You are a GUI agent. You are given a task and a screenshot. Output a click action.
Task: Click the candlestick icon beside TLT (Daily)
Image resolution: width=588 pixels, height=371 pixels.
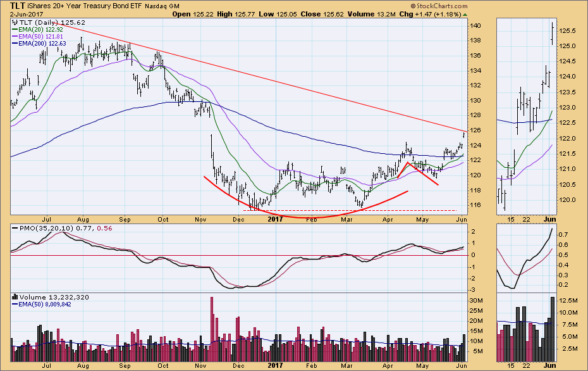[15, 23]
